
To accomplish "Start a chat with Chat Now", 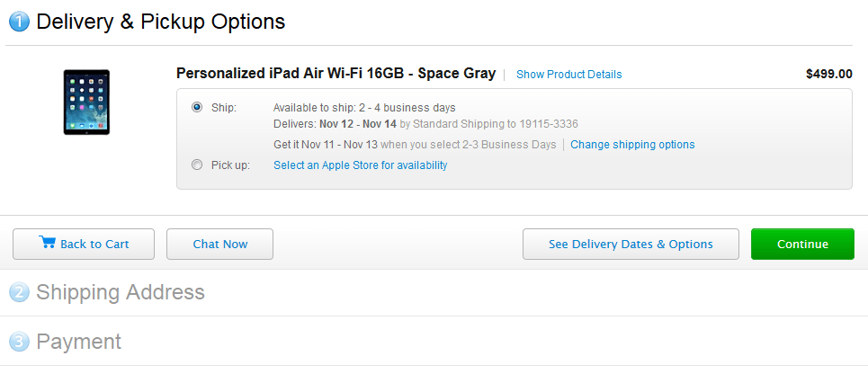I will click(219, 244).
